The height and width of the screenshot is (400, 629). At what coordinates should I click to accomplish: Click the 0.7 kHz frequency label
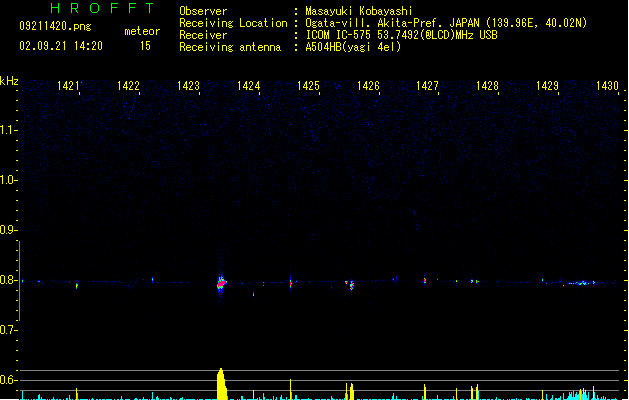click(x=7, y=330)
